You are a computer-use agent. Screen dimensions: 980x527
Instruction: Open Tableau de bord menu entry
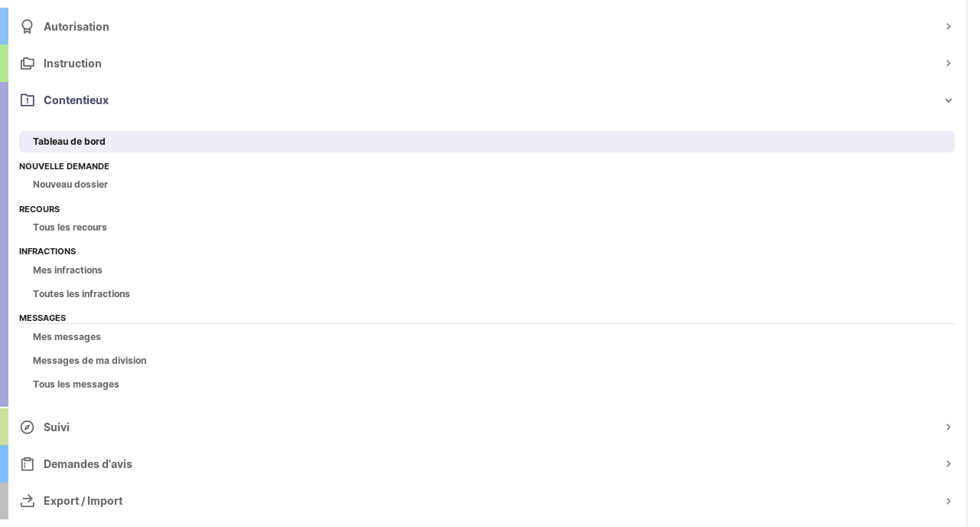coord(69,142)
